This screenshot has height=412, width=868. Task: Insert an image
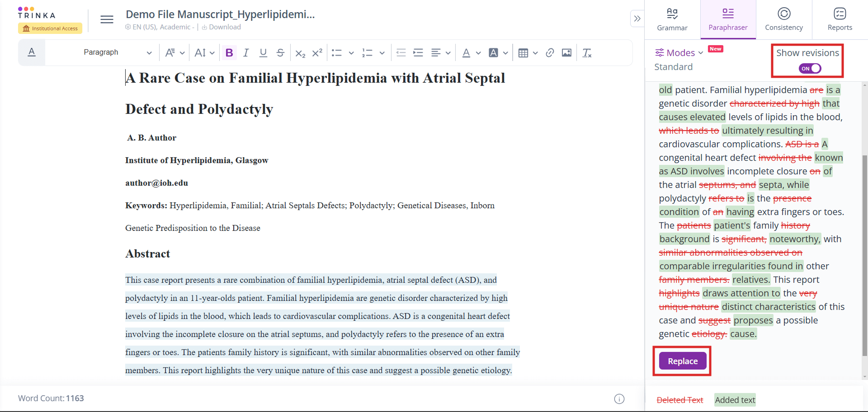tap(566, 53)
